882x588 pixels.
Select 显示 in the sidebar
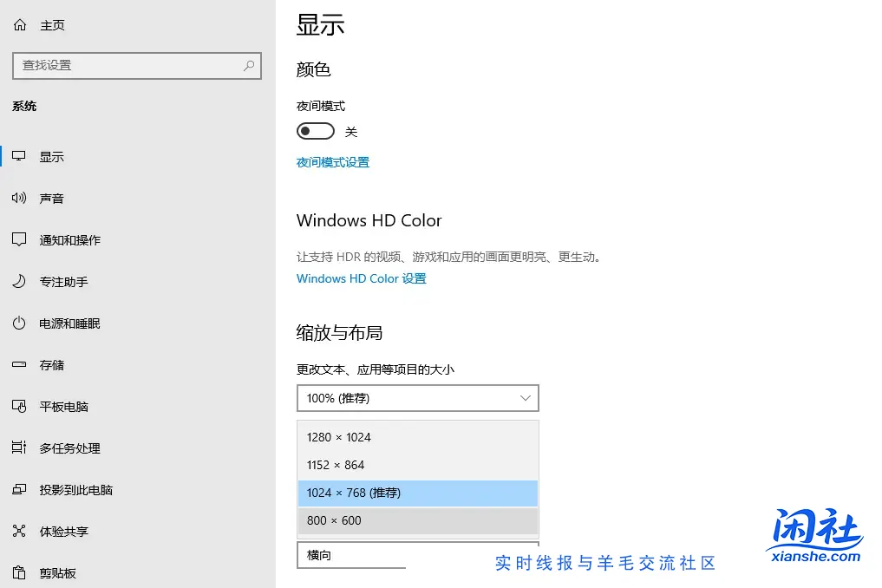click(51, 156)
